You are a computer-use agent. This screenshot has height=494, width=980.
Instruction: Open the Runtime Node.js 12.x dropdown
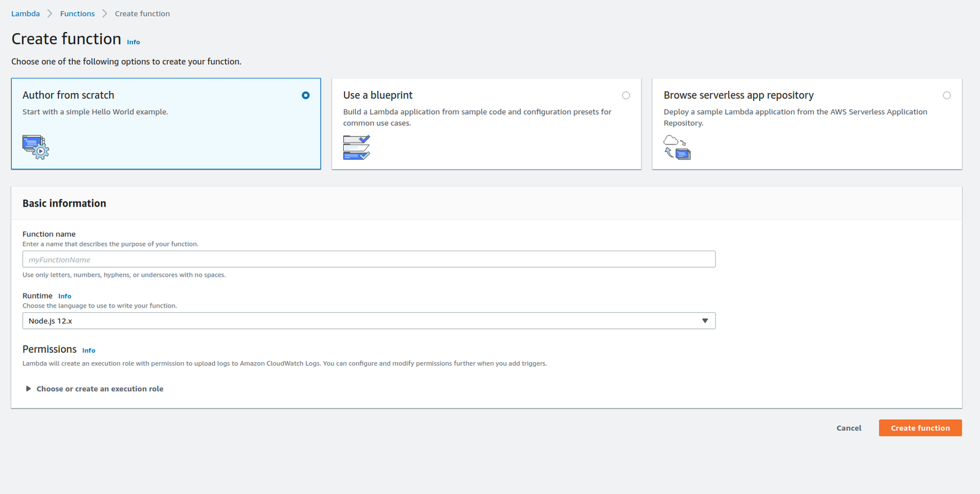click(368, 321)
